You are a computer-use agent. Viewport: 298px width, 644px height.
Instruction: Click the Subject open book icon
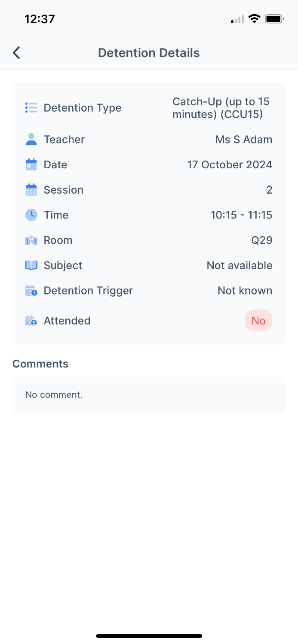(31, 265)
